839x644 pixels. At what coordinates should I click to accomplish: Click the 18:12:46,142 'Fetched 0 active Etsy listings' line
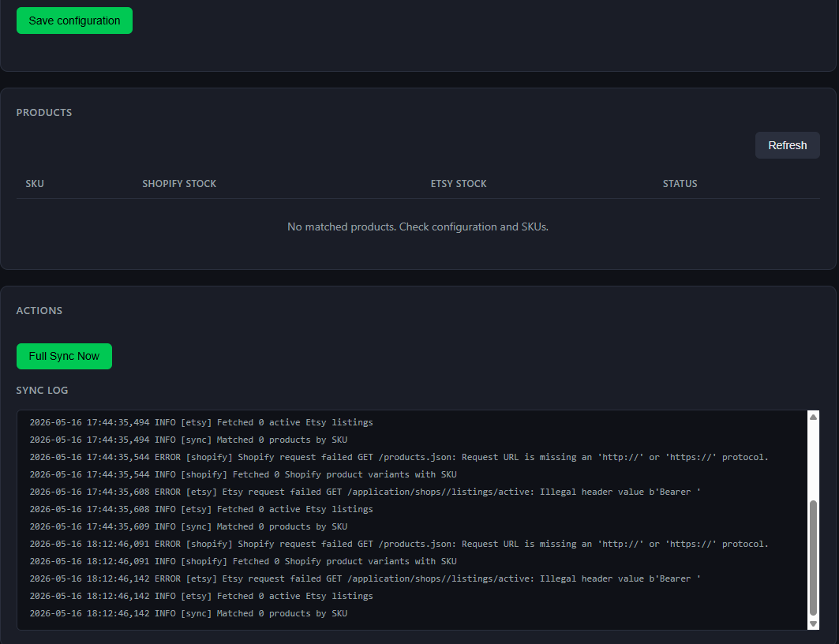click(x=201, y=596)
